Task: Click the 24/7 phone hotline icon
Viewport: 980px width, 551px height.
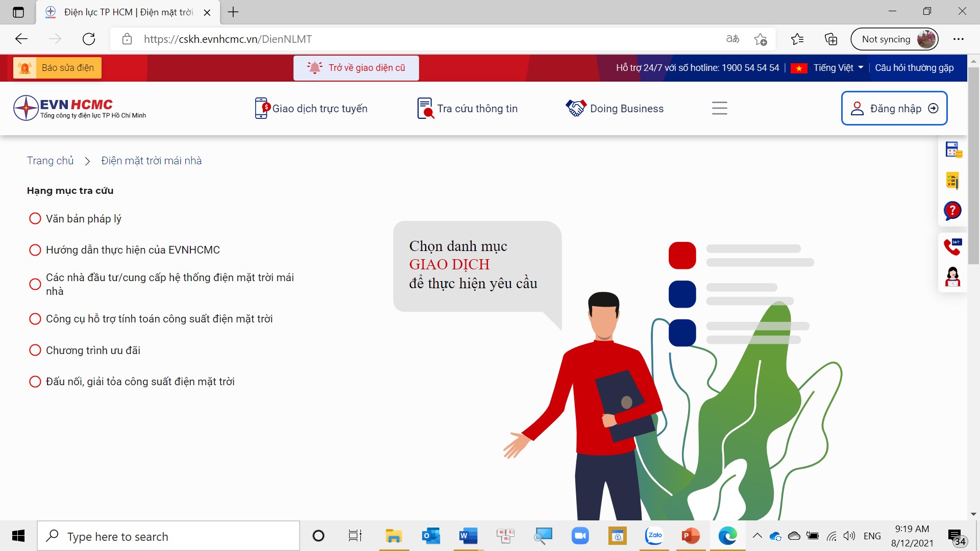Action: click(x=952, y=246)
